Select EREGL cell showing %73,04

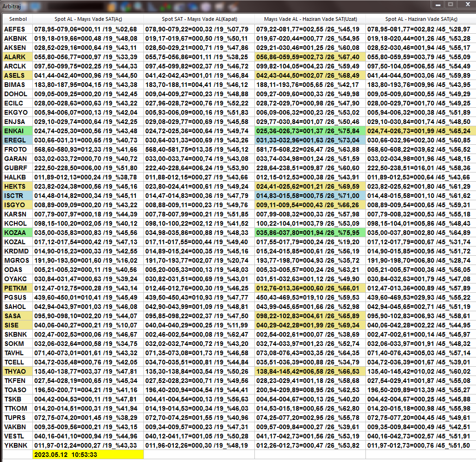coord(310,140)
